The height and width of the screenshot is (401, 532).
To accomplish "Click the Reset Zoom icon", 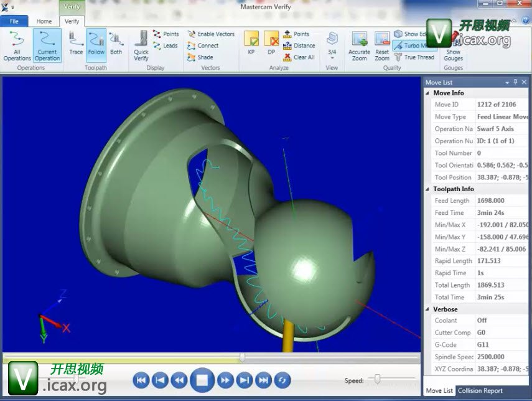I will 382,44.
